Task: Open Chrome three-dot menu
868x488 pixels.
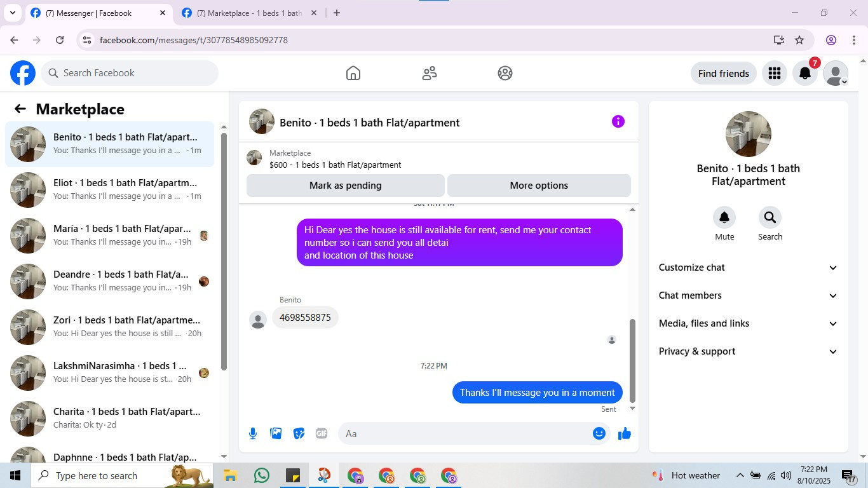Action: (854, 40)
